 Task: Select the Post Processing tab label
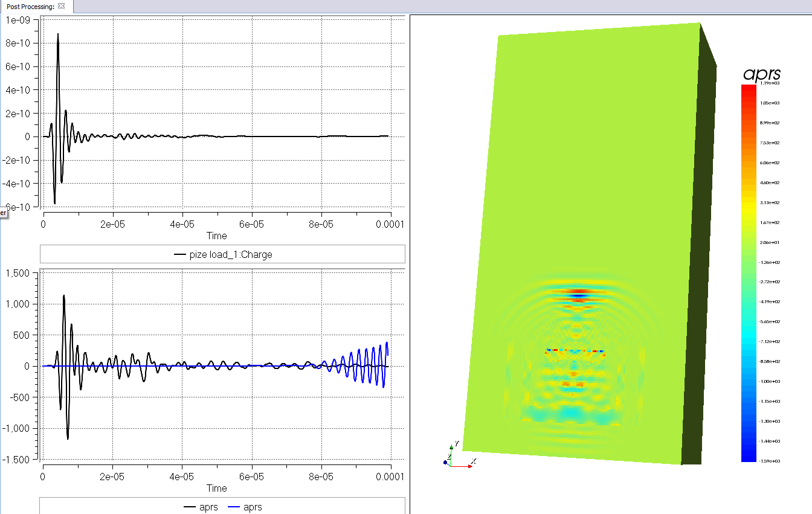click(30, 6)
